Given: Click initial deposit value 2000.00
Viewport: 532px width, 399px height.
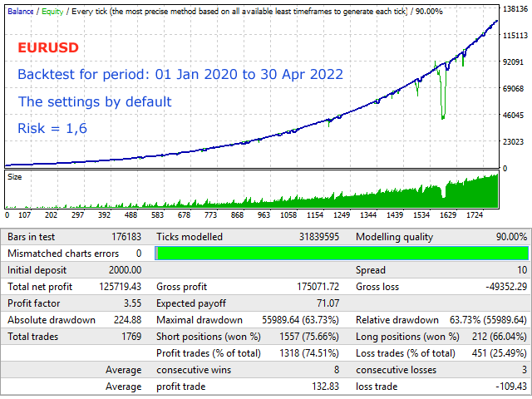Looking at the screenshot, I should pos(125,270).
